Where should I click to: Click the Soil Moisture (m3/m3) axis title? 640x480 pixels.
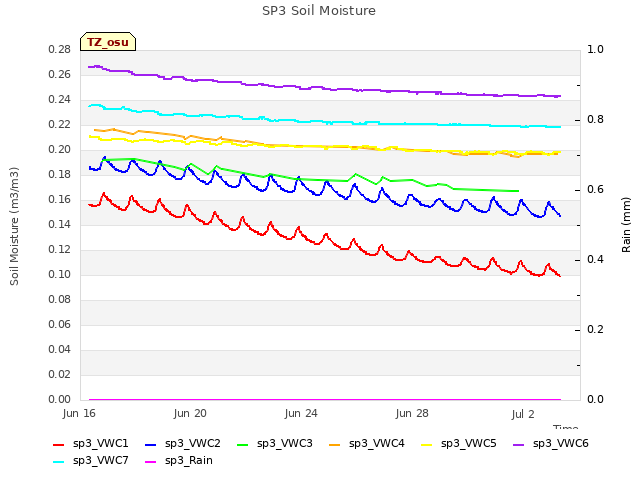[14, 226]
